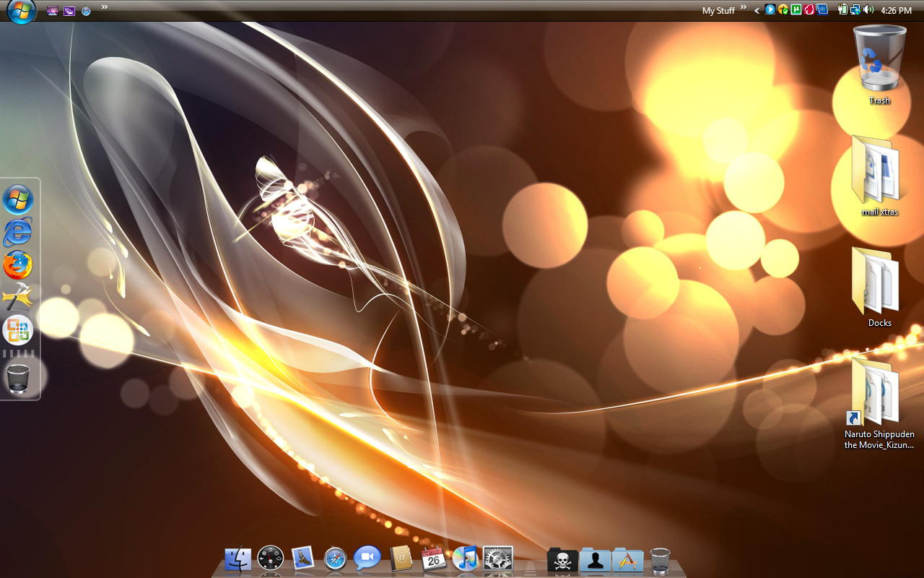Click the hammer tools icon in side dock
The width and height of the screenshot is (924, 578).
(x=18, y=298)
